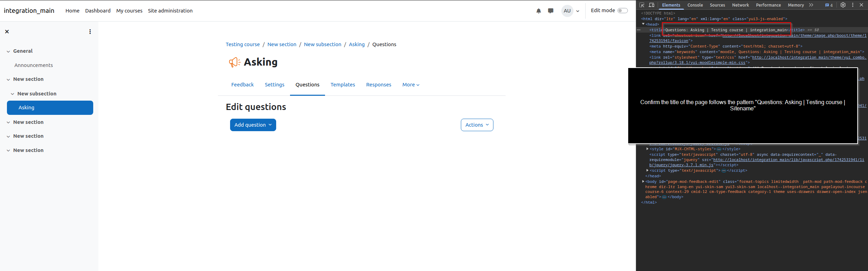Open the notifications bell
Image resolution: width=868 pixels, height=271 pixels.
click(x=538, y=11)
